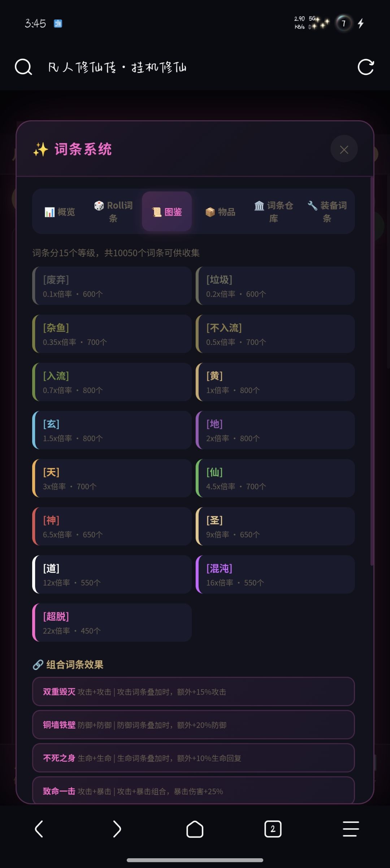Go to browser home page
The height and width of the screenshot is (868, 390).
[195, 829]
